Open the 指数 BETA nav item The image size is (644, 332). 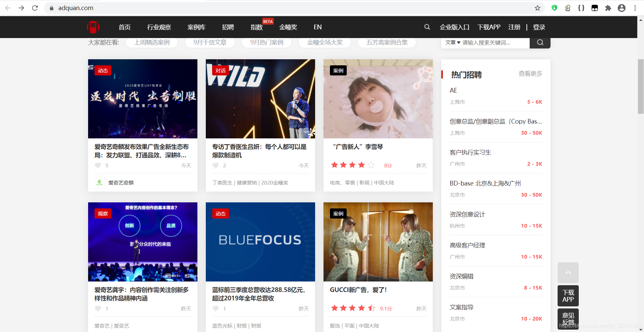pyautogui.click(x=257, y=27)
